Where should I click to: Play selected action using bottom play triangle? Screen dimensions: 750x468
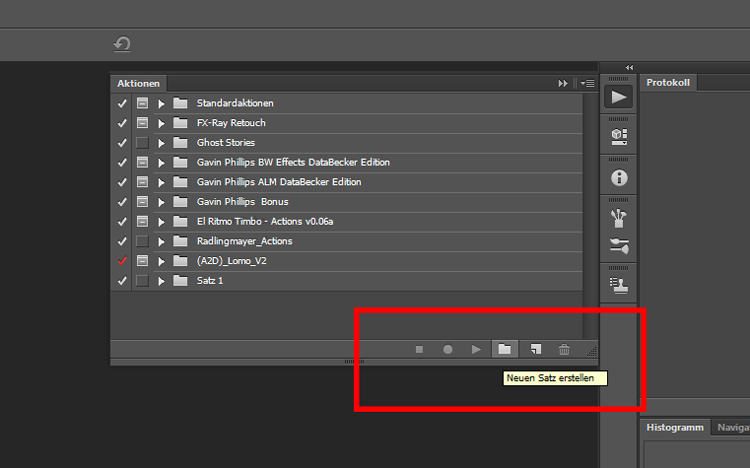point(476,350)
